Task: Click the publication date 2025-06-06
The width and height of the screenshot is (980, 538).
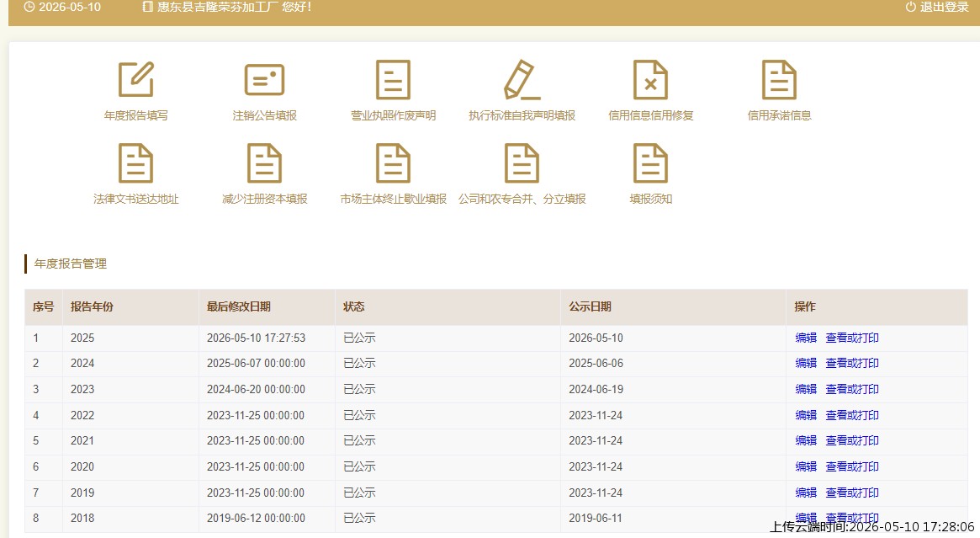Action: [x=596, y=363]
